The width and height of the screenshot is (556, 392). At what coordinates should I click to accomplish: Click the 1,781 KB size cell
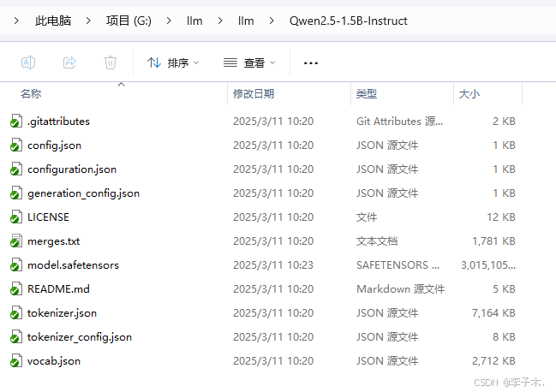(493, 241)
